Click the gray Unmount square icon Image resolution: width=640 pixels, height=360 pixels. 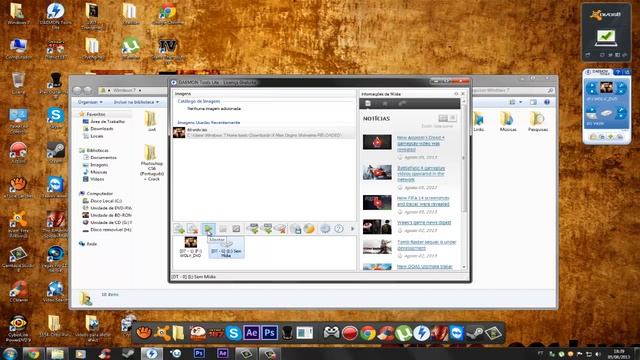point(222,229)
